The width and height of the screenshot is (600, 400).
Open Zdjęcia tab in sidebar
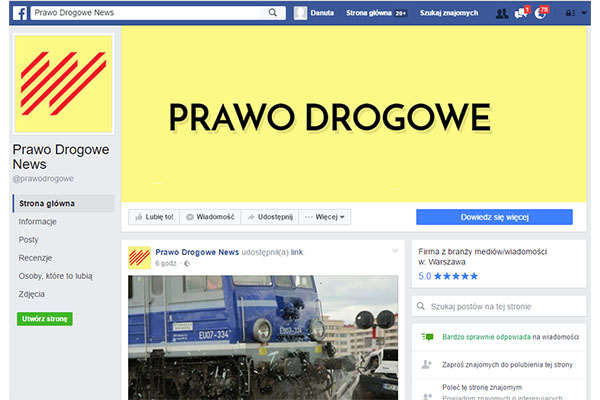(x=31, y=294)
